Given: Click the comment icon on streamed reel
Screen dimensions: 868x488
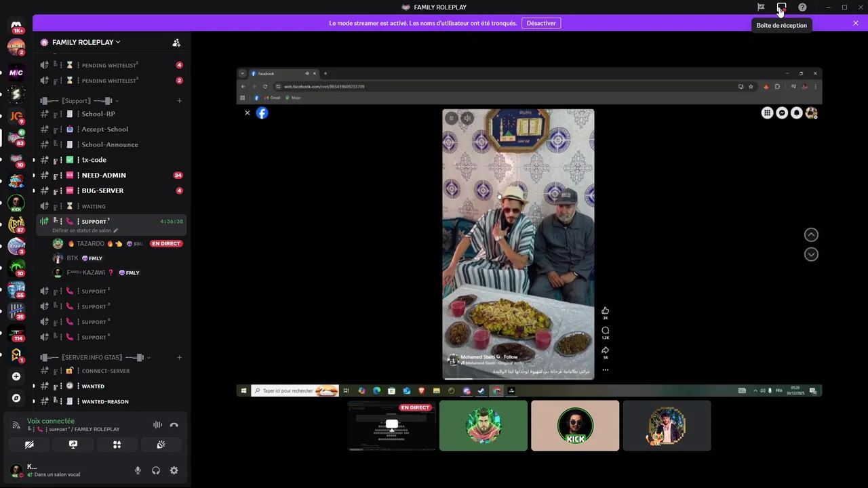Looking at the screenshot, I should 605,330.
